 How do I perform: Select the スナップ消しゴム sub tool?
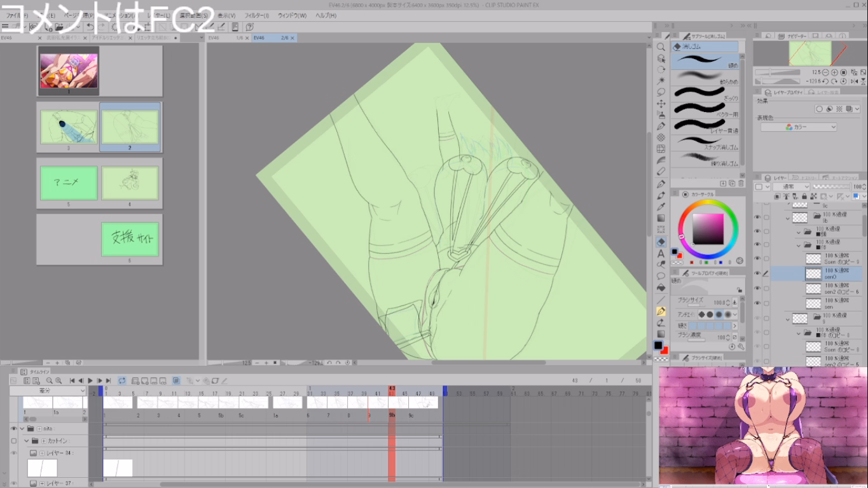tap(706, 143)
